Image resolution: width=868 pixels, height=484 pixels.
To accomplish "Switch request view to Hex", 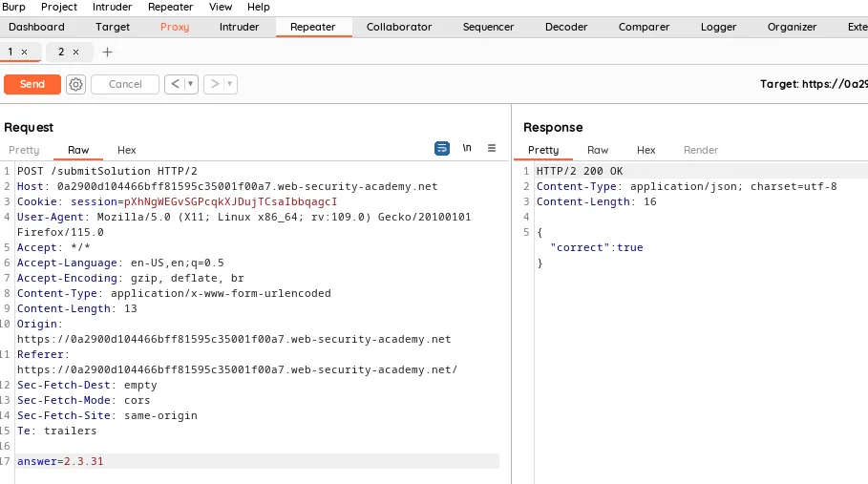I will click(126, 151).
